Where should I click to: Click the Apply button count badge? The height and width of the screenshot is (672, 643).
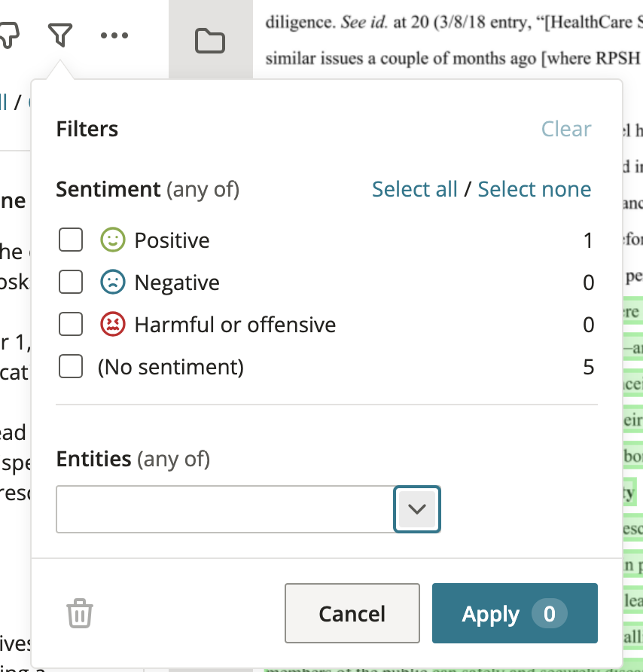click(549, 613)
